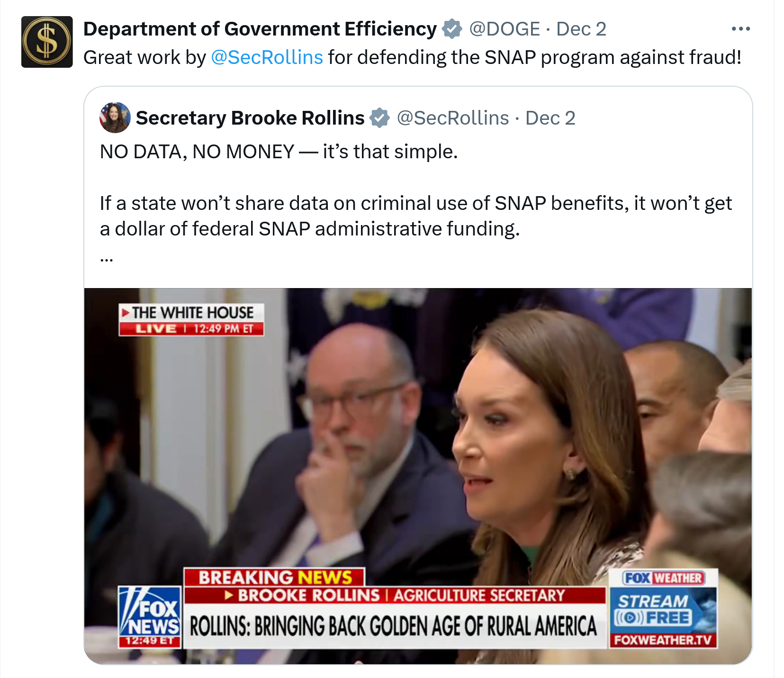Open the Dec 2 timestamp of DOGE post
Screen dimensions: 784x678
pyautogui.click(x=581, y=29)
